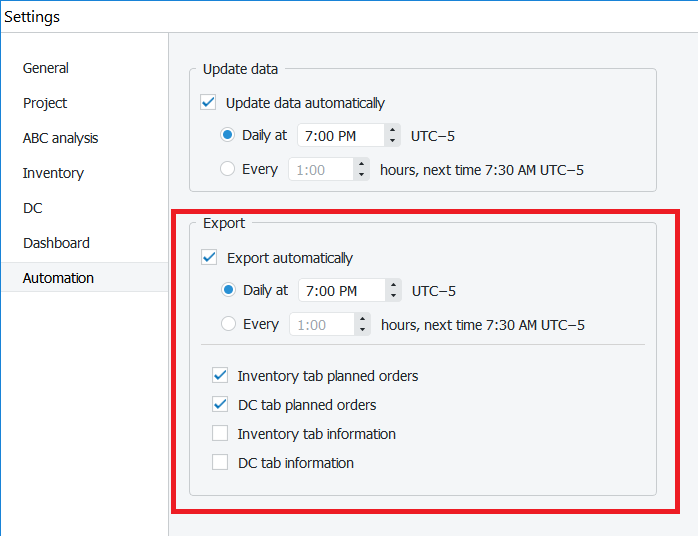Choose Daily at option under Update data
The image size is (698, 536).
coord(228,136)
